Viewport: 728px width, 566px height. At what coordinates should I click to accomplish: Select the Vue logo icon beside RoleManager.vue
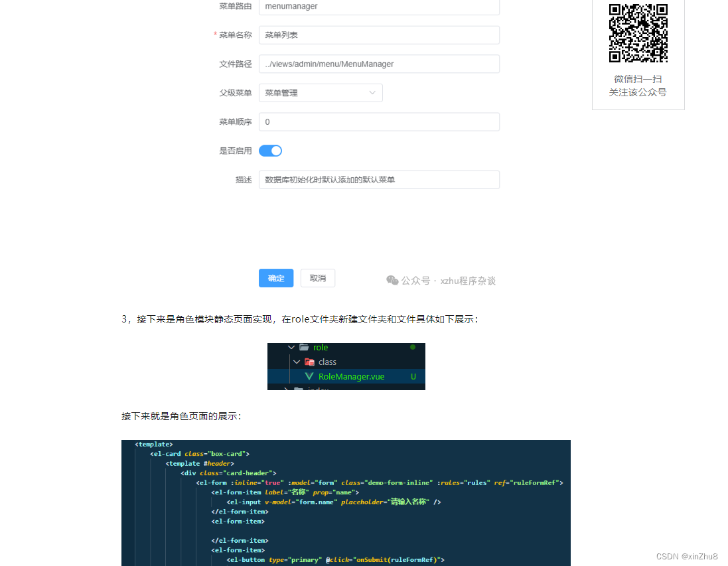coord(309,376)
